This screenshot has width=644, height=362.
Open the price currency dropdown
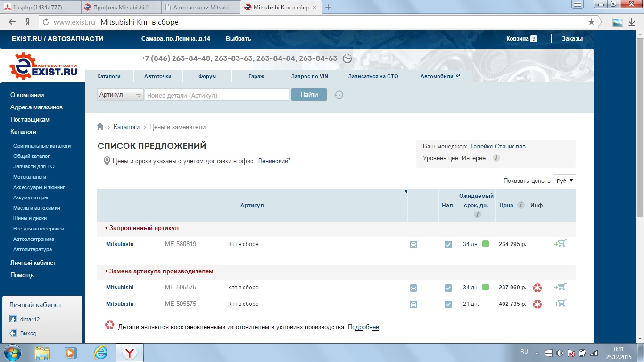pos(564,181)
